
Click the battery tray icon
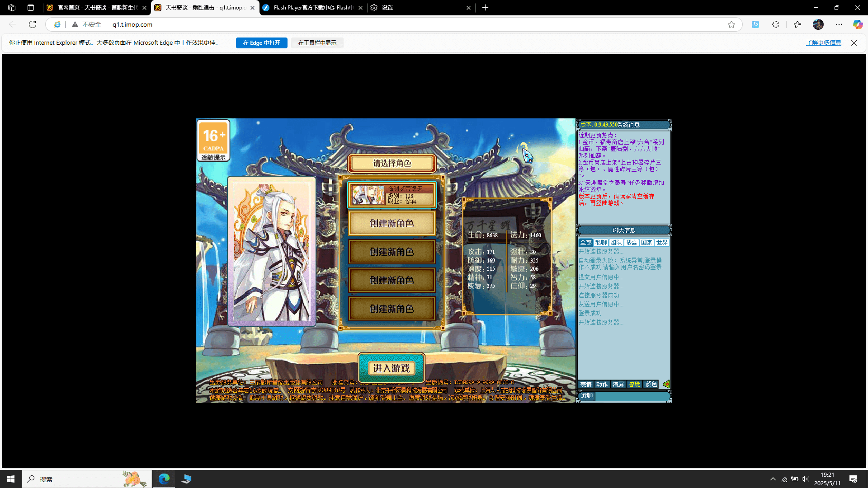(795, 479)
